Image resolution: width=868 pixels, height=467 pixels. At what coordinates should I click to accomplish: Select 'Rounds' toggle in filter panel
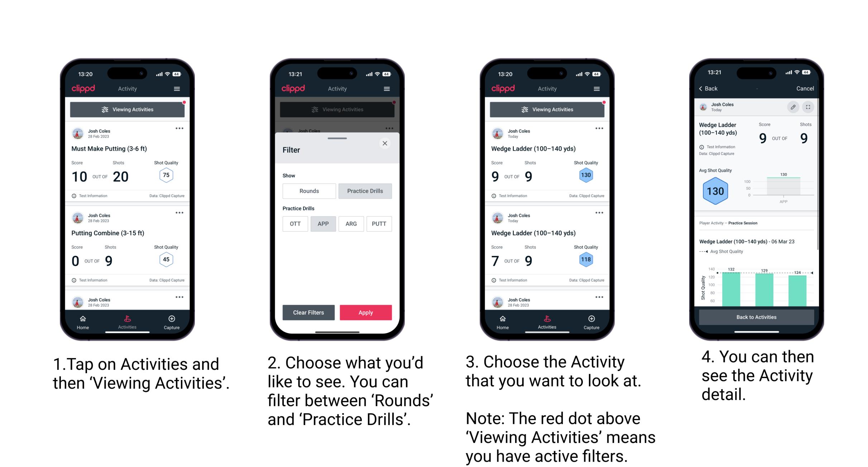307,191
